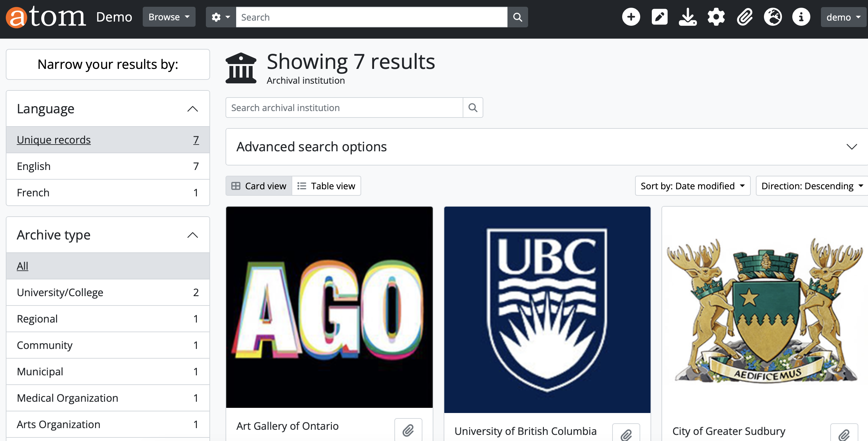Toggle clipboard for University of British Columbia
This screenshot has height=441, width=868.
point(626,434)
